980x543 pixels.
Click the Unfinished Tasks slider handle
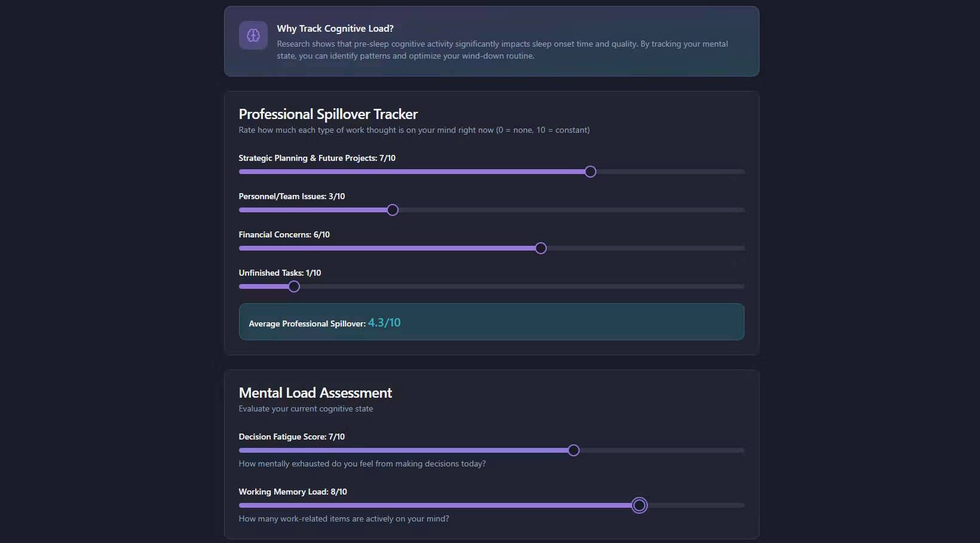(294, 286)
